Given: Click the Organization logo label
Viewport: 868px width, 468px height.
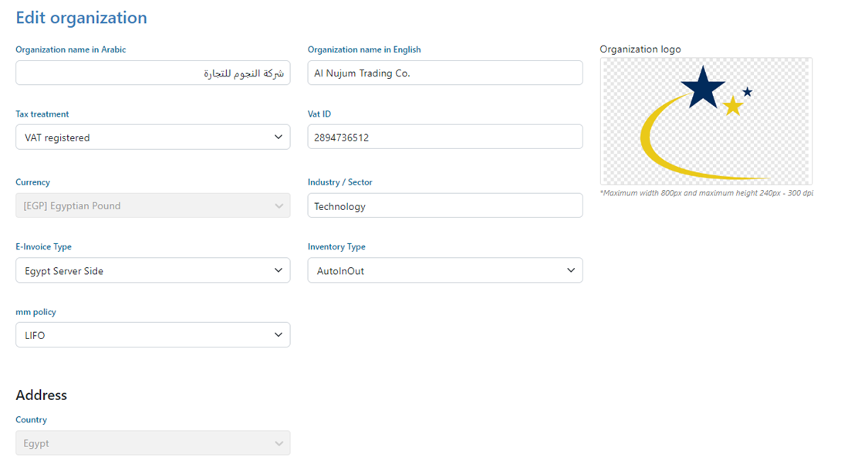Looking at the screenshot, I should pyautogui.click(x=640, y=49).
